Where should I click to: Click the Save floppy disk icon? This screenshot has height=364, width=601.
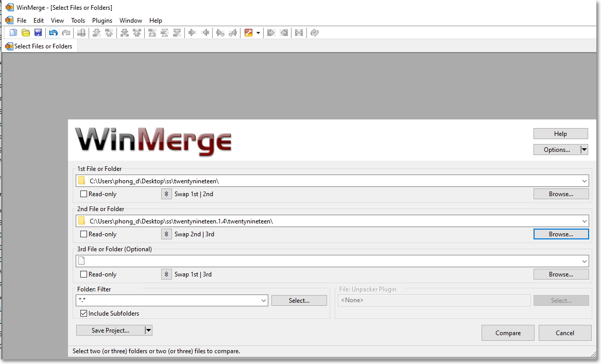click(x=38, y=33)
